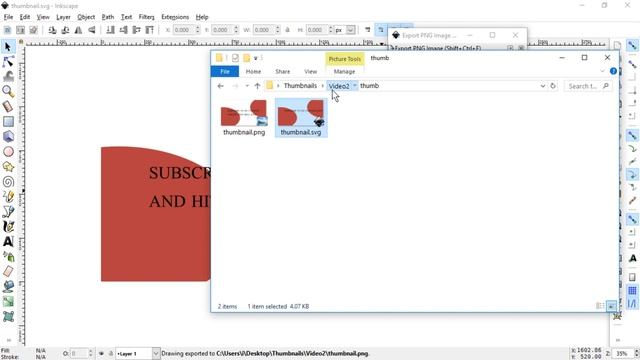Select the Bezier pen tool
Viewport: 640px width, 360px height.
[8, 211]
